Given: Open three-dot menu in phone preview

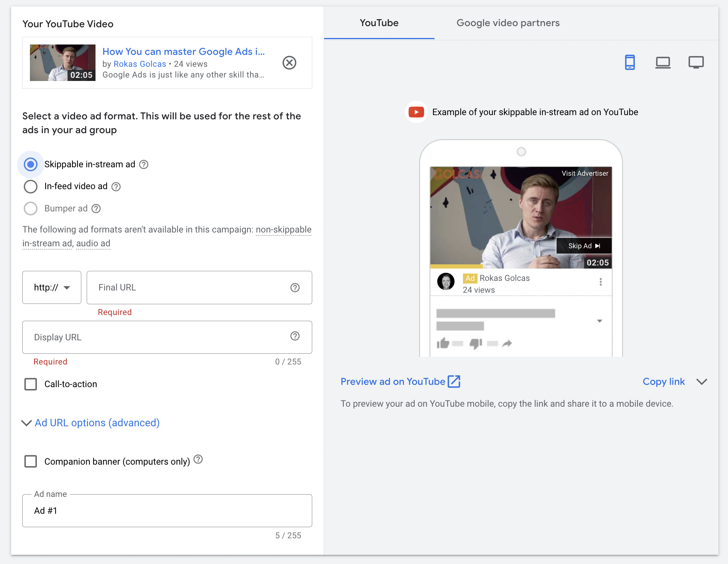Looking at the screenshot, I should tap(601, 282).
